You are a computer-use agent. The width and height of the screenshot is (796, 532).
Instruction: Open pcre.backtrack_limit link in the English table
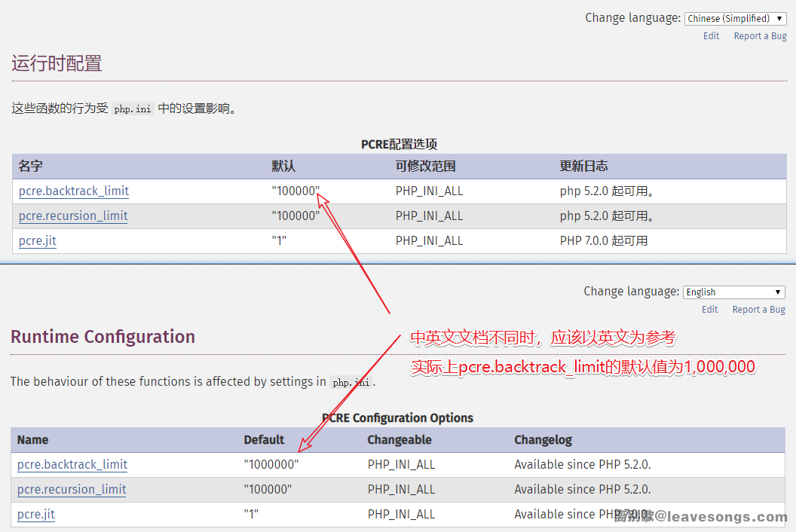click(72, 465)
